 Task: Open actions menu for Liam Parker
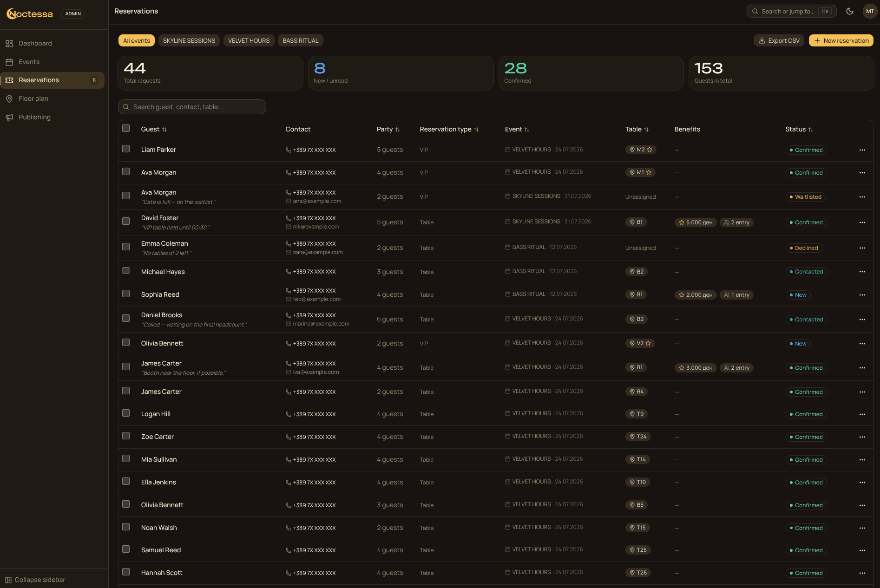(862, 150)
